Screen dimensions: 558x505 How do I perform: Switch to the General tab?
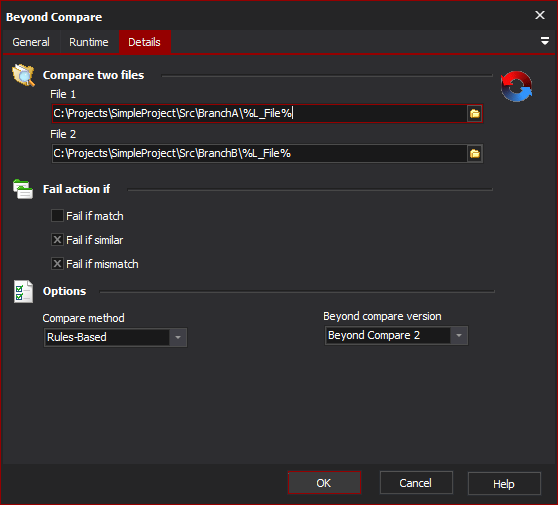31,42
